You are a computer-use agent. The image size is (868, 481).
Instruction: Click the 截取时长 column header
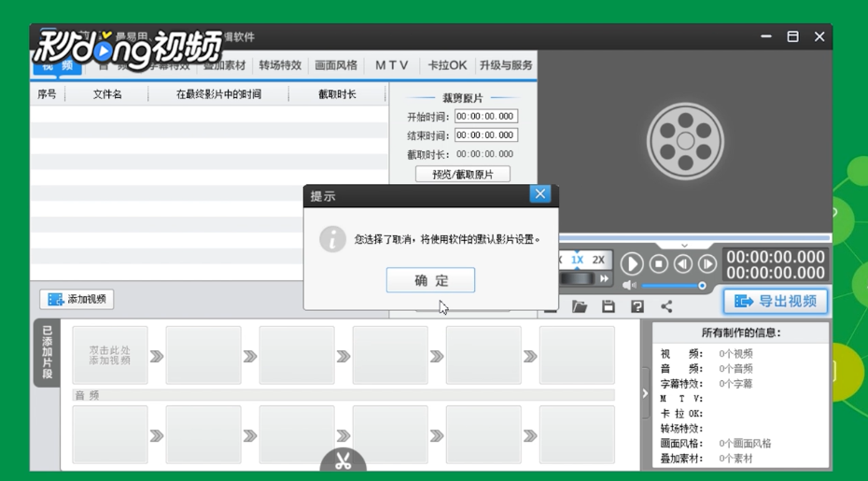coord(337,94)
